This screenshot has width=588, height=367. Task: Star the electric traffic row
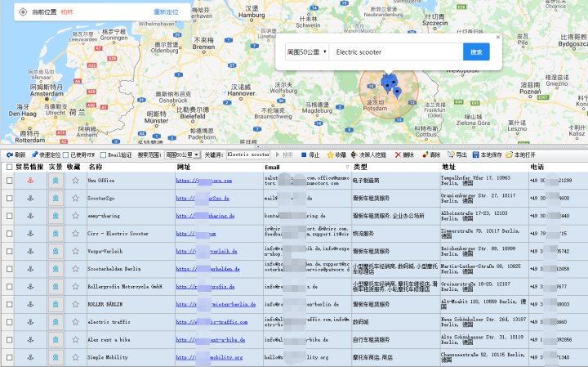point(75,322)
